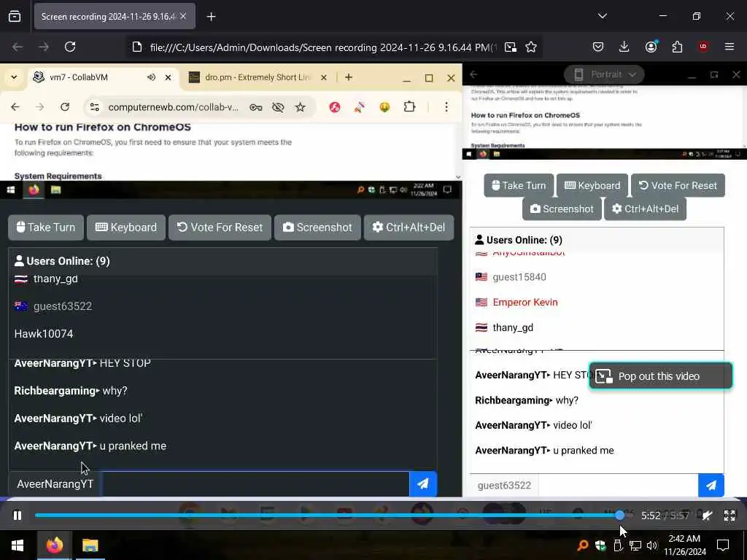Open the Portrait dropdown in the right window

pyautogui.click(x=604, y=74)
